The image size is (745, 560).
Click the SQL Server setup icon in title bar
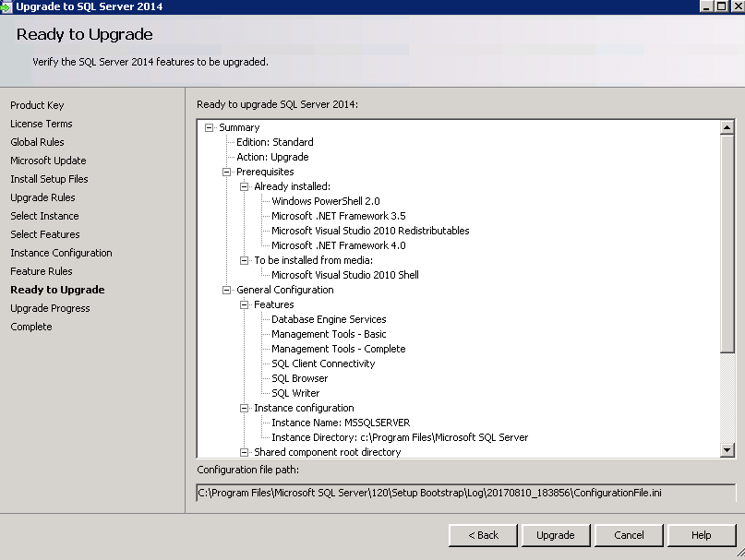[6, 6]
